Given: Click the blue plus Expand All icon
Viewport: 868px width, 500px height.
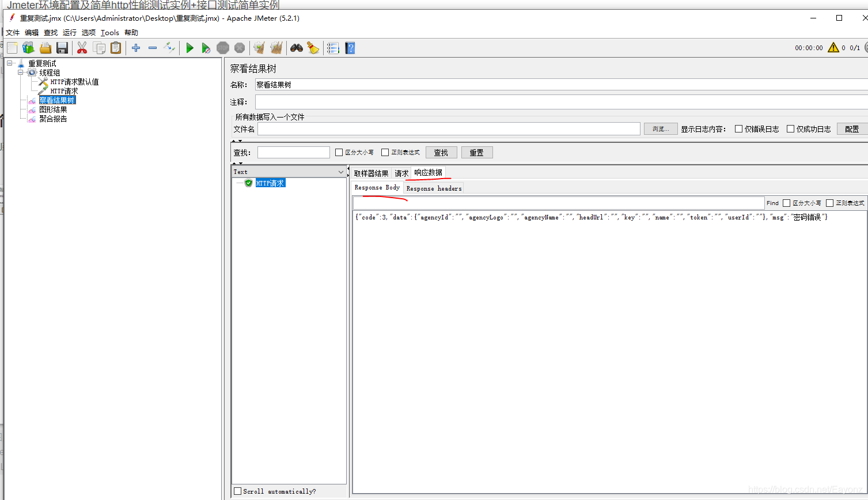Looking at the screenshot, I should coord(136,48).
